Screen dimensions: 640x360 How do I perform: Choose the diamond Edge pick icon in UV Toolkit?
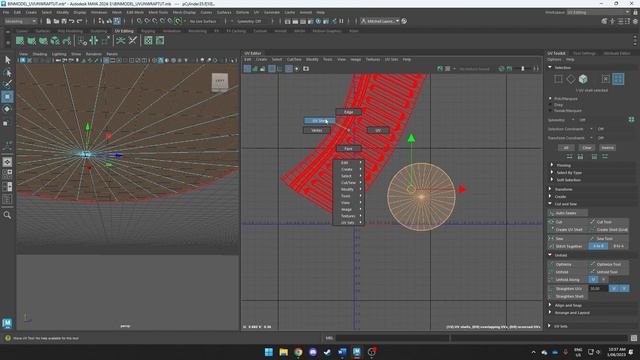(x=571, y=79)
